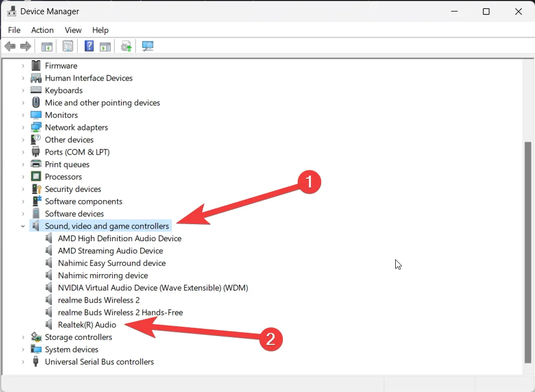Maximize the Device Manager window

[x=486, y=12]
